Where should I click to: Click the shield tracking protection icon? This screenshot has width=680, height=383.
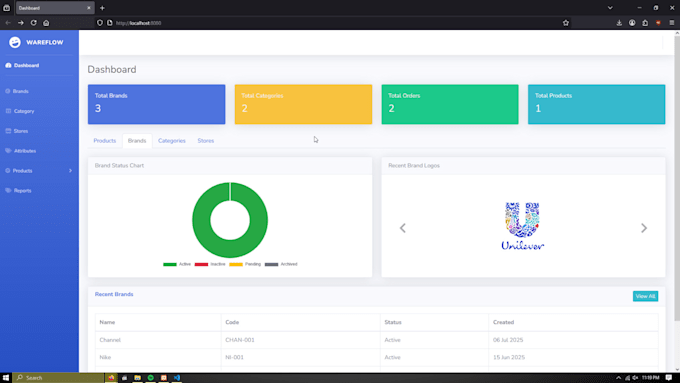coord(100,23)
